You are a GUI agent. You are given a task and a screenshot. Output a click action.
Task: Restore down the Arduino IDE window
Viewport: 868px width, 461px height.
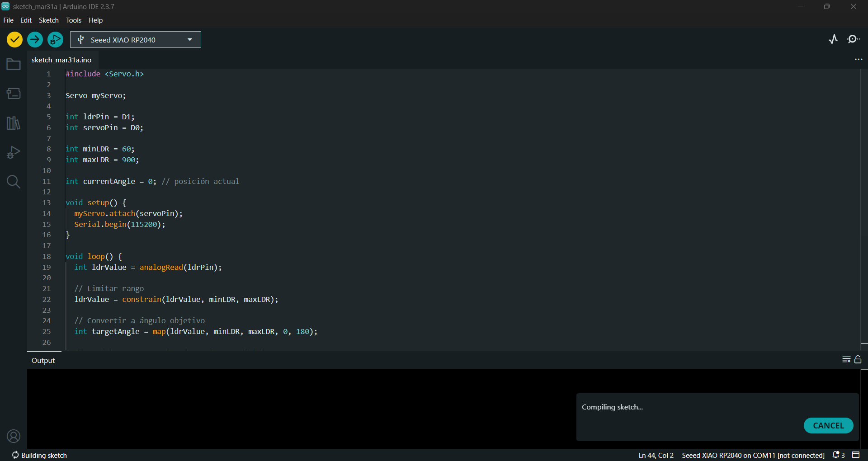pos(827,6)
